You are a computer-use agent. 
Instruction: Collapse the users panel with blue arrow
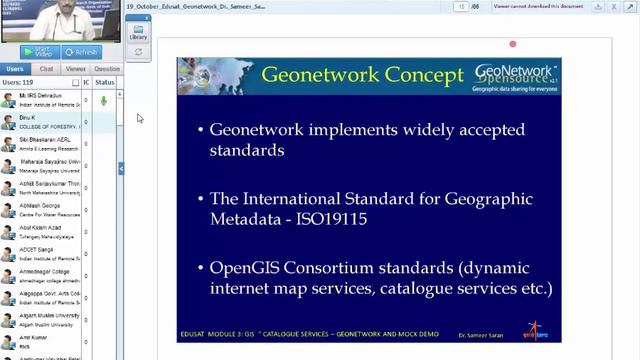(121, 169)
